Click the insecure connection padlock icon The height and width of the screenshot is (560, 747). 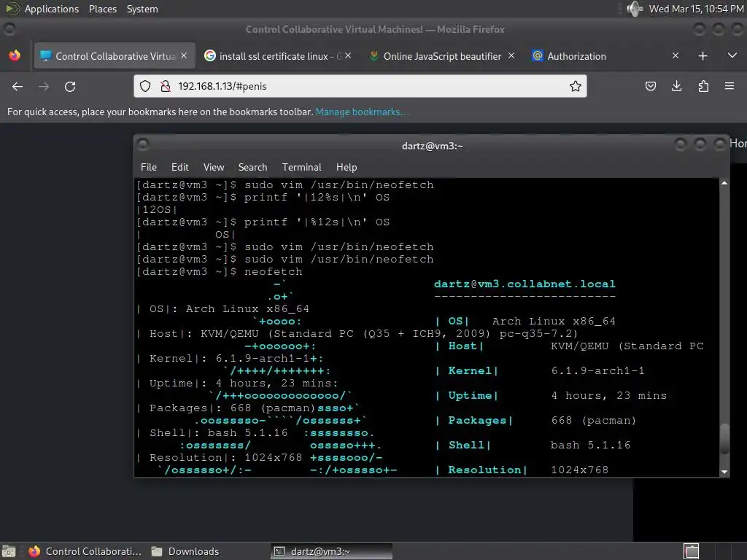tap(166, 86)
